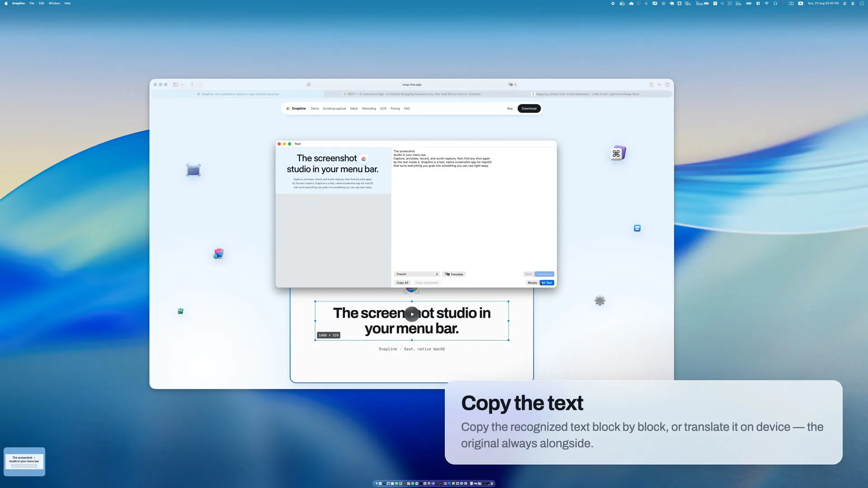Viewport: 868px width, 488px height.
Task: Open the Editor nav link
Action: tap(354, 108)
